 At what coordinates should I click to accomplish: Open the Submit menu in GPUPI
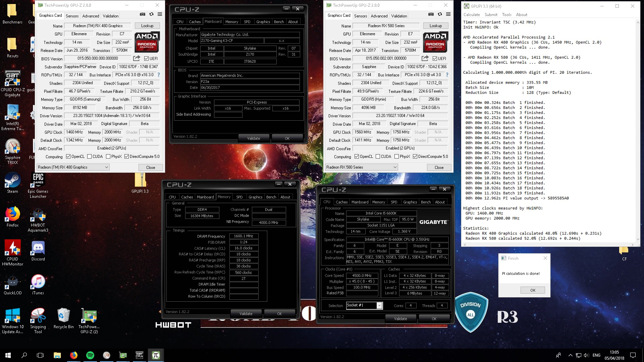coord(491,15)
